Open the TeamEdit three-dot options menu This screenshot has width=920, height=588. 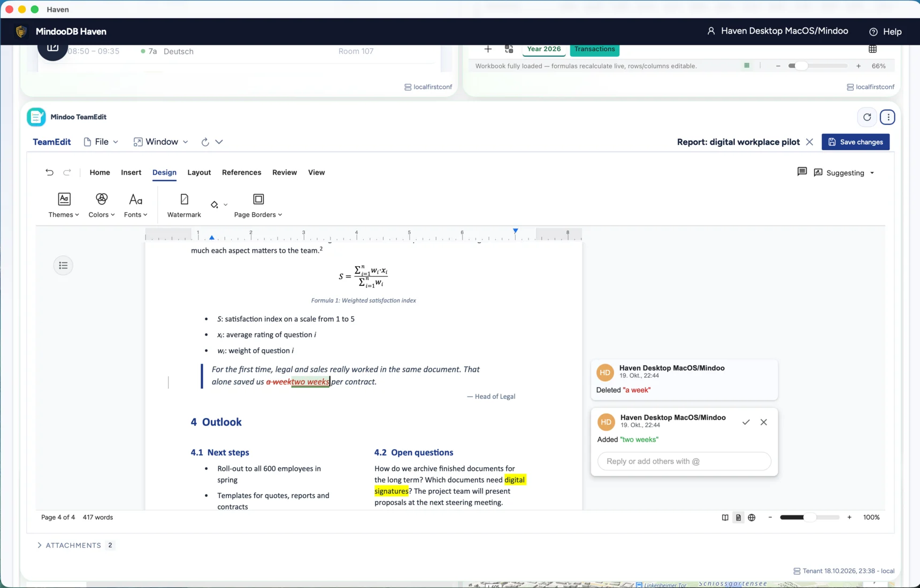click(888, 117)
